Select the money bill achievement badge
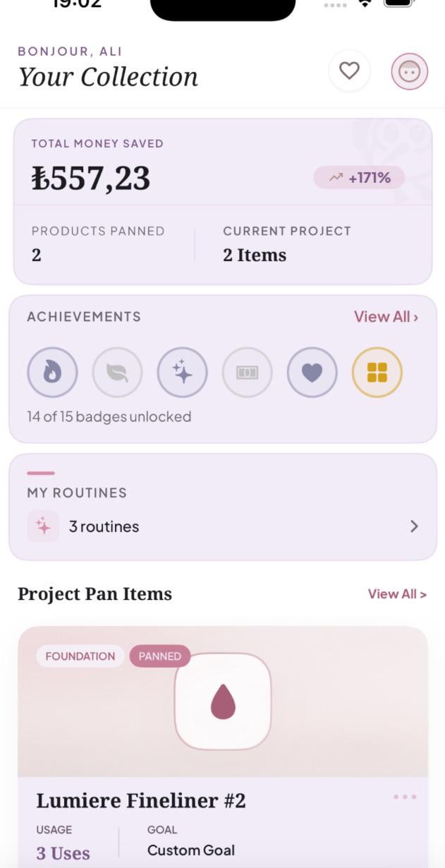This screenshot has width=445, height=868. click(247, 373)
